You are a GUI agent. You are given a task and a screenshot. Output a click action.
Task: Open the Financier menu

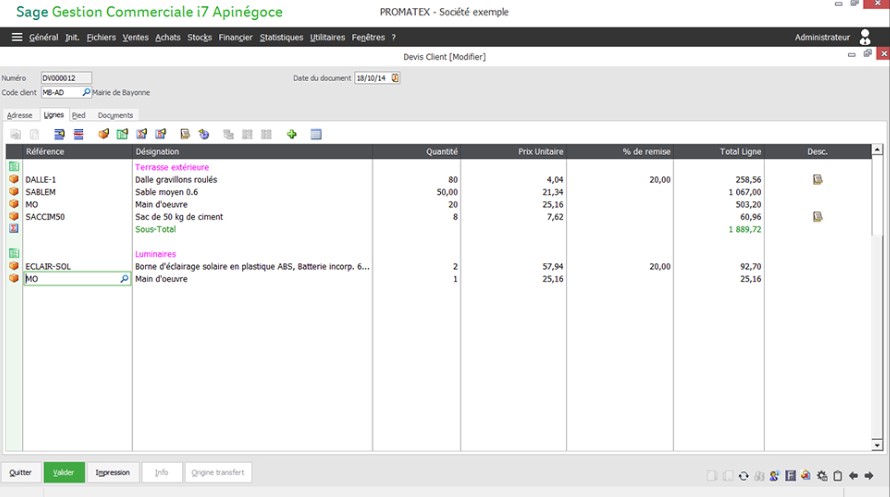point(236,37)
